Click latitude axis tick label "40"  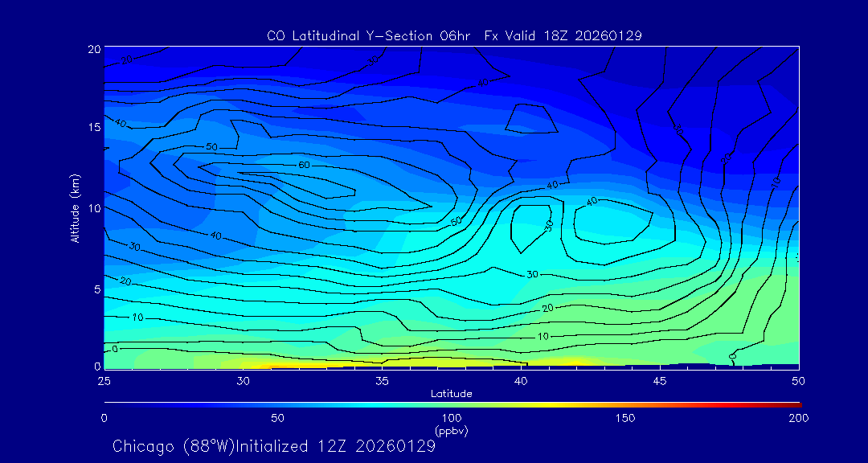pyautogui.click(x=521, y=381)
